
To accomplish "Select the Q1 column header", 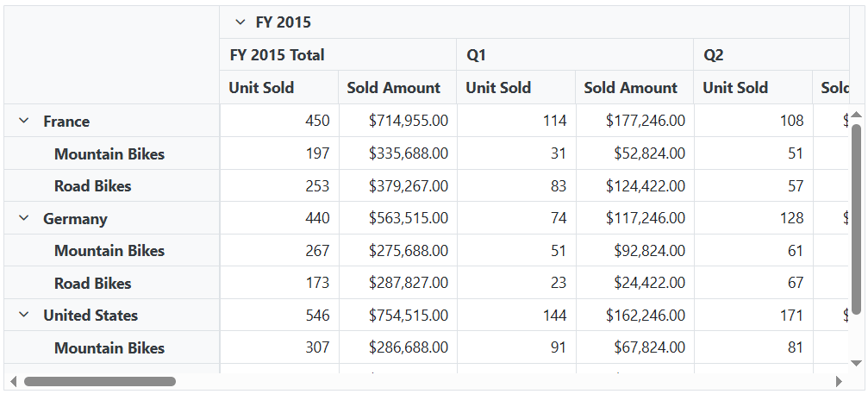I will click(477, 55).
